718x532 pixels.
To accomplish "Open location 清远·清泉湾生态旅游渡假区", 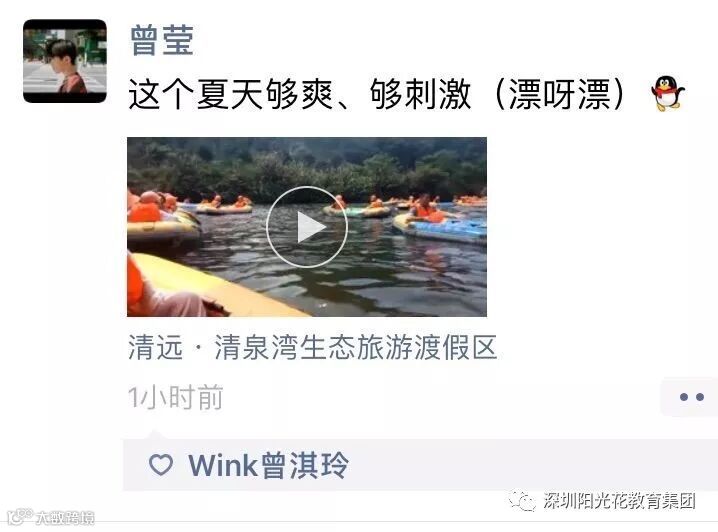I will tap(313, 347).
